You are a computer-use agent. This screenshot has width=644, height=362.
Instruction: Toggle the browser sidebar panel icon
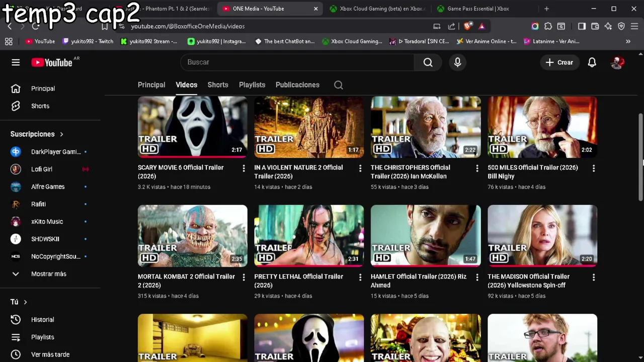click(582, 26)
